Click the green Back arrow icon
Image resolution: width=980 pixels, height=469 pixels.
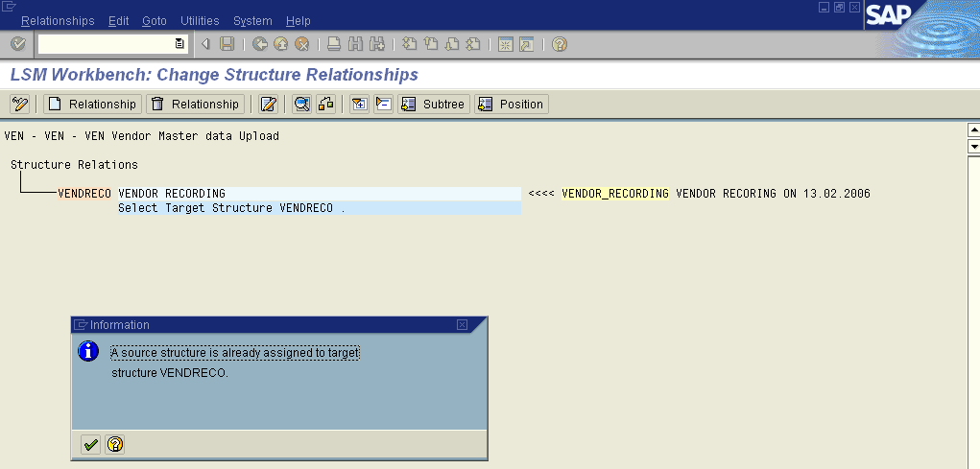260,44
